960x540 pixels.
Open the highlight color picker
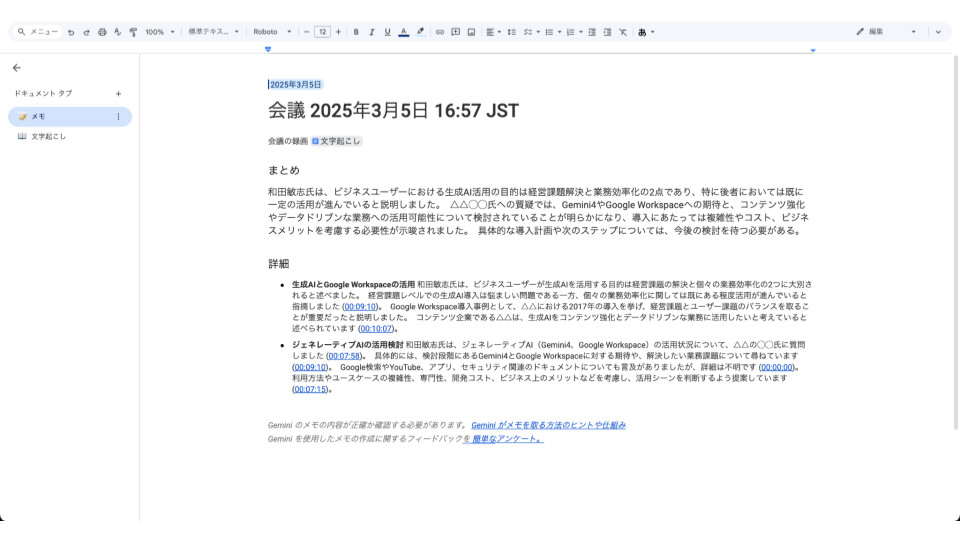[420, 32]
